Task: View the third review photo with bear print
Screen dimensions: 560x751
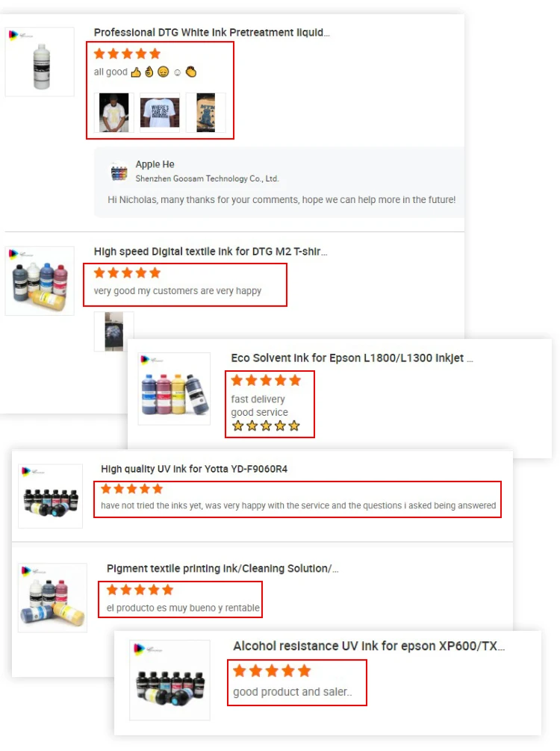Action: click(205, 113)
